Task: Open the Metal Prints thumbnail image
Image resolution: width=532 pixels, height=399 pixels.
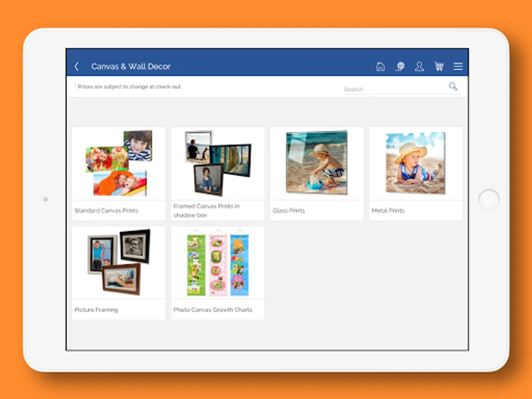Action: coord(416,163)
